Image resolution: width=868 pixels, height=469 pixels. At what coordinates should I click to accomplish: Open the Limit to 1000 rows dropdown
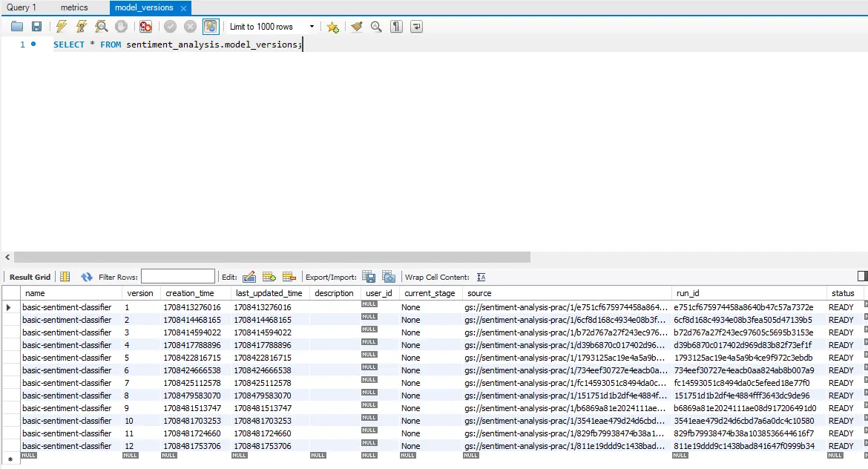click(270, 27)
